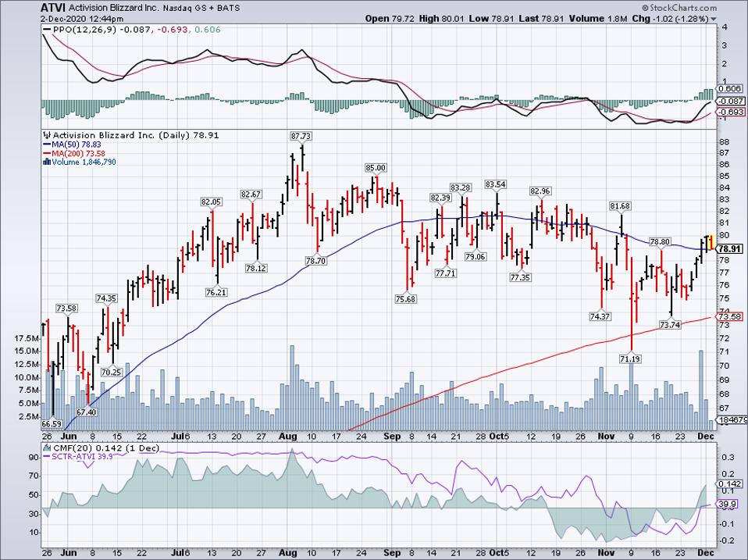Click the 83.28 high price label

[x=461, y=188]
